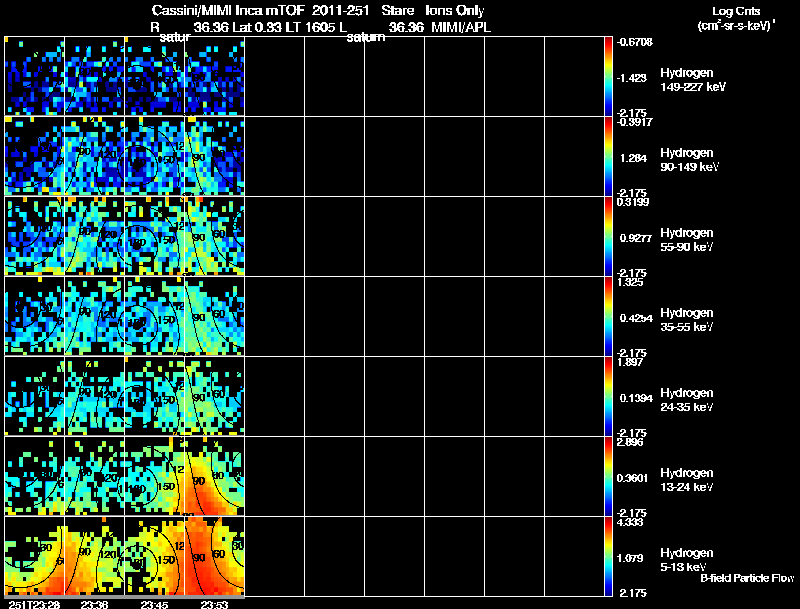This screenshot has height=609, width=800.
Task: Click the Cassini/MIMI Inca mTOF title text
Action: click(228, 11)
